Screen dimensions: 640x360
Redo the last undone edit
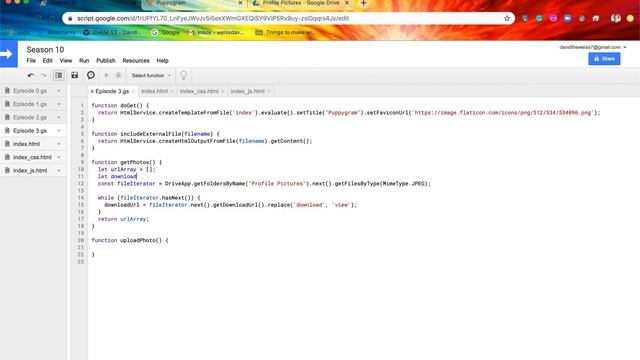tap(44, 75)
